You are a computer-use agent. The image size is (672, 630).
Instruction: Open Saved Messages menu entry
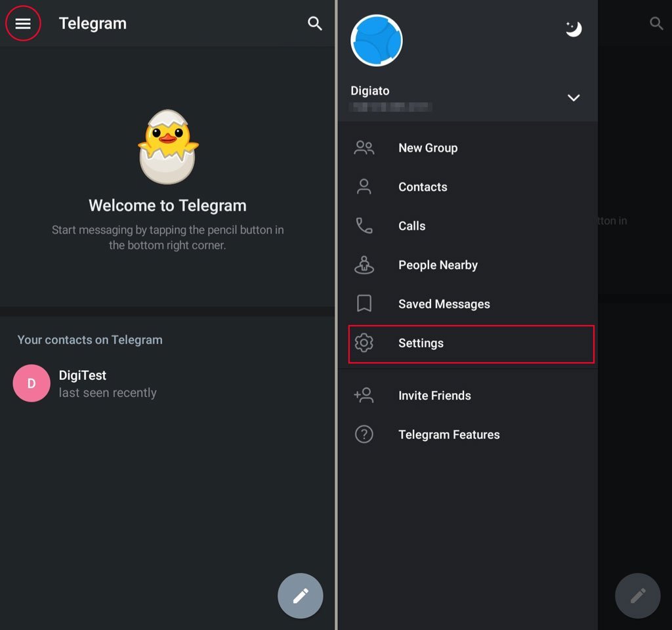tap(467, 304)
